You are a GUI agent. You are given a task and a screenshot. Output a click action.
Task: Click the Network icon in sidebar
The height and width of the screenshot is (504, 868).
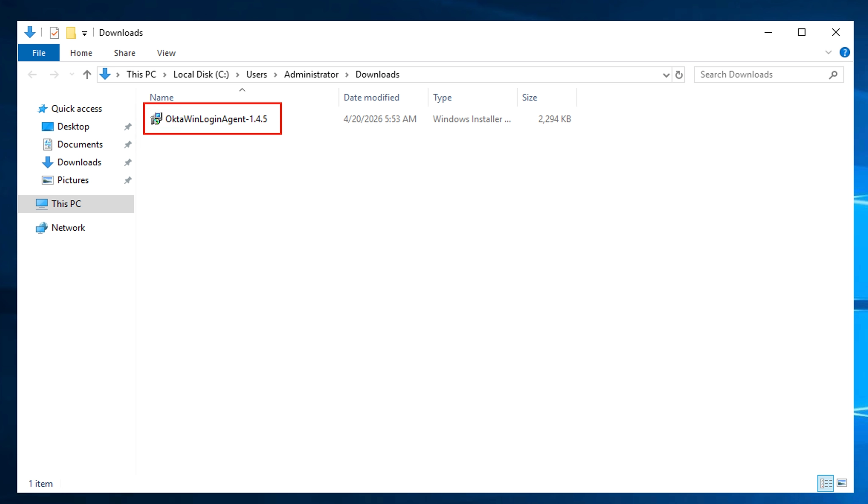click(x=42, y=228)
